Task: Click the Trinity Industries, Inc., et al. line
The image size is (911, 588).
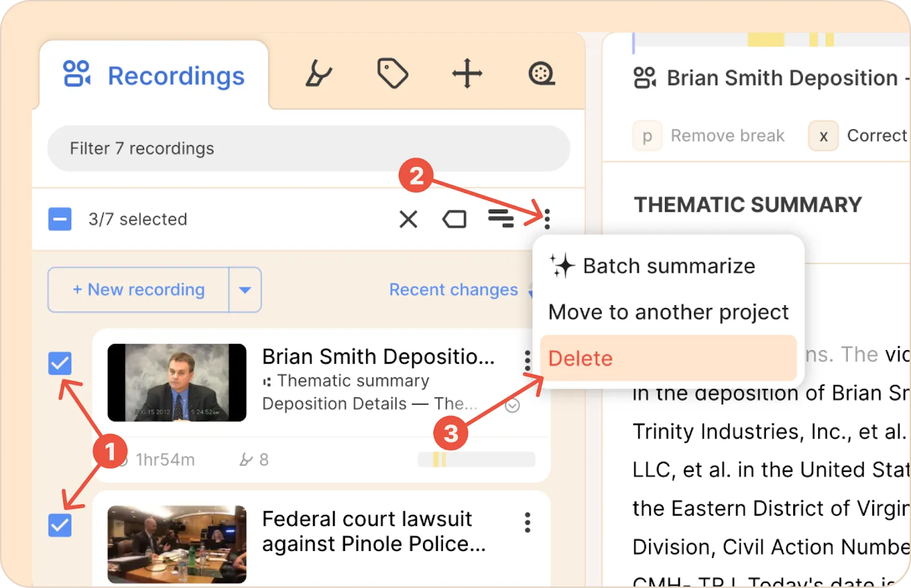Action: pyautogui.click(x=770, y=431)
